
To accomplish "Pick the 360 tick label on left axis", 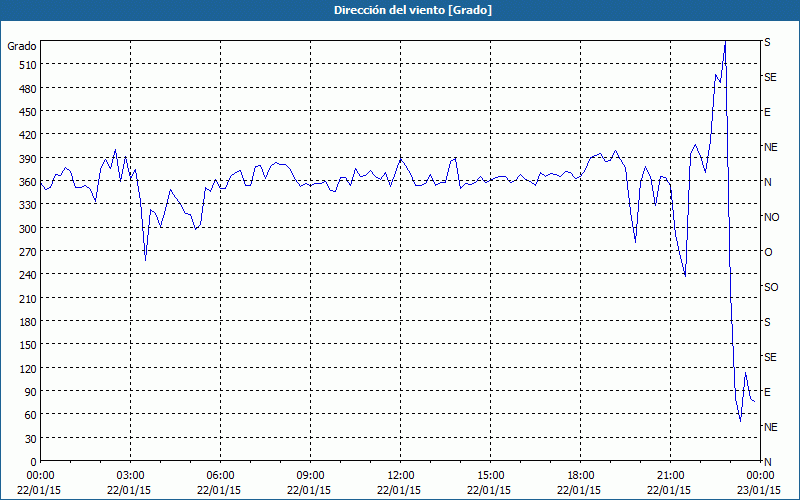I will click(x=28, y=182).
